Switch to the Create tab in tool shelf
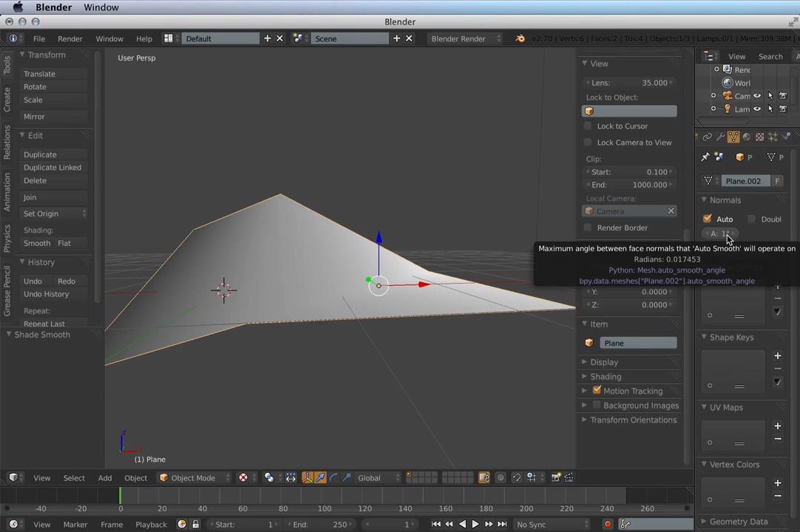This screenshot has height=532, width=800. (x=7, y=99)
